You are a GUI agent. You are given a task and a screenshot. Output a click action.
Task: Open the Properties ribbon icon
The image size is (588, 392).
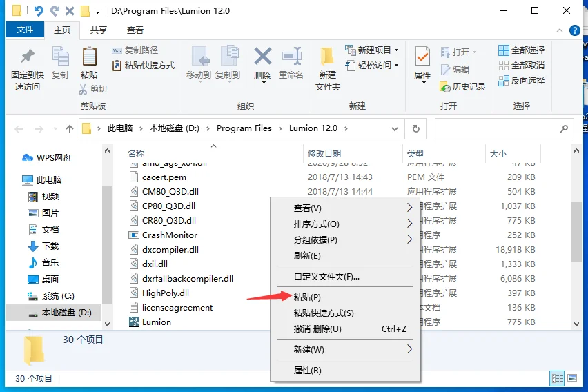coord(422,63)
